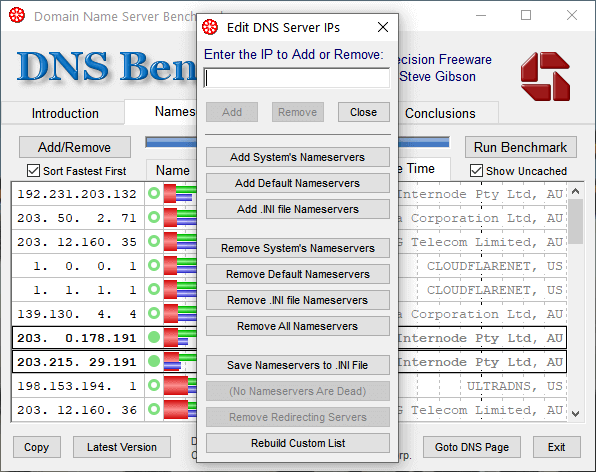Click Save Nameservers to .INI File
Viewport: 596px width, 472px height.
pyautogui.click(x=298, y=365)
